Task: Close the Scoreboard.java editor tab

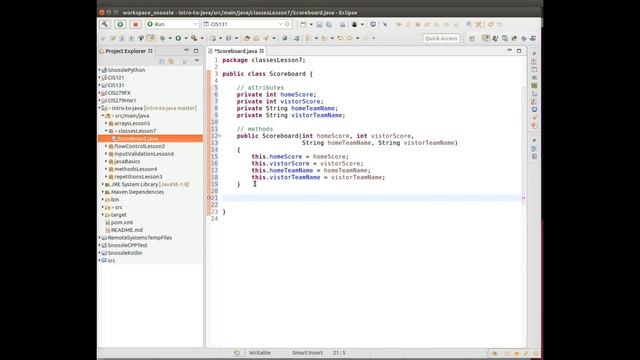Action: [262, 51]
